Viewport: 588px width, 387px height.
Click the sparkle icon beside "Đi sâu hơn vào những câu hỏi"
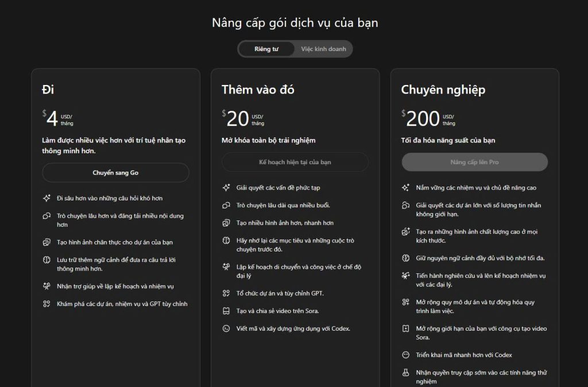pyautogui.click(x=47, y=198)
